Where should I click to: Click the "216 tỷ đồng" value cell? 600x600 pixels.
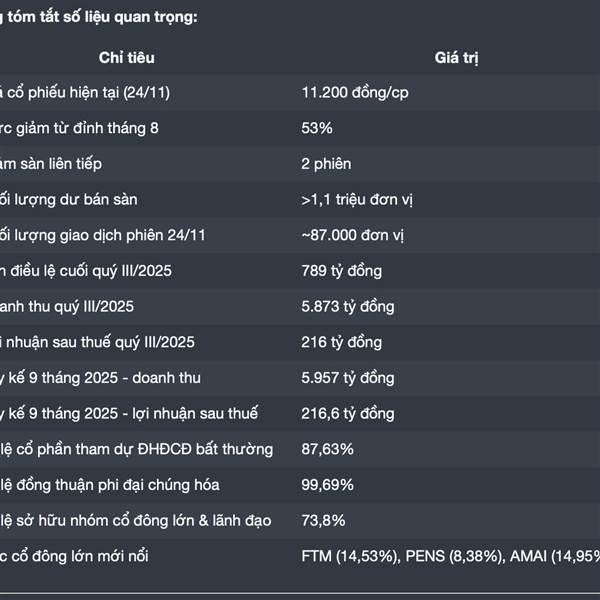click(341, 342)
